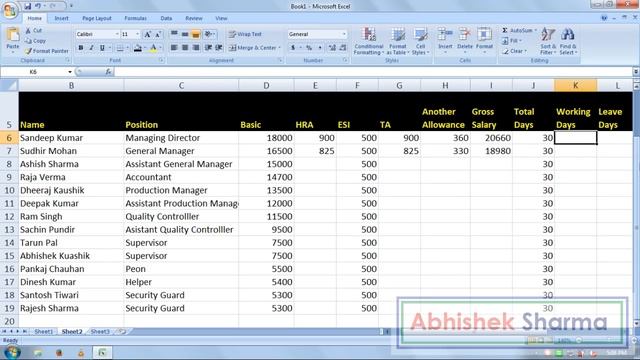Click the Select All corner button
640x360 pixels.
click(x=9, y=85)
